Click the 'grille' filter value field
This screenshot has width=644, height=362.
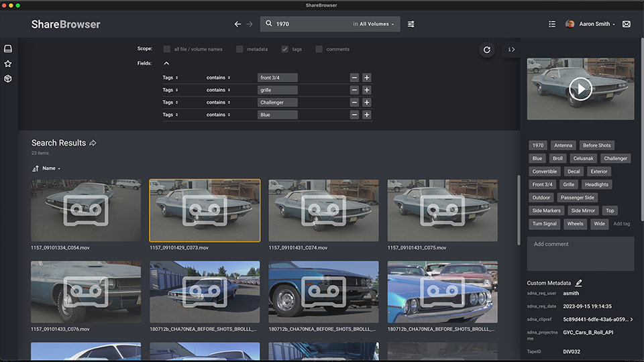(277, 90)
